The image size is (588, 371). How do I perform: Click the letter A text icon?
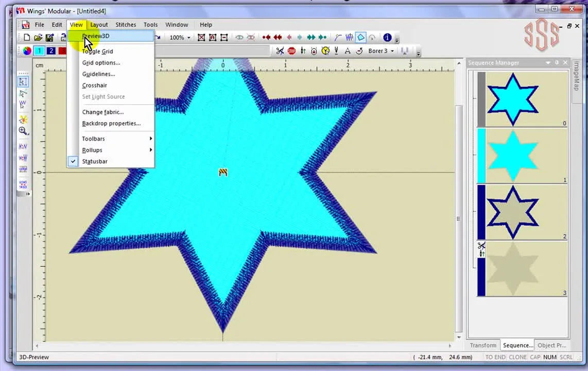click(x=348, y=51)
